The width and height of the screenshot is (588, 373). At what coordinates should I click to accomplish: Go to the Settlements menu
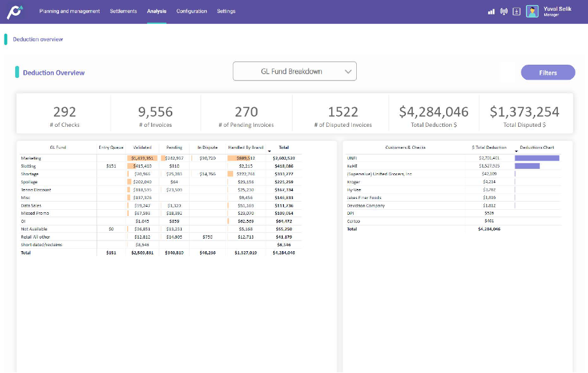coord(123,11)
